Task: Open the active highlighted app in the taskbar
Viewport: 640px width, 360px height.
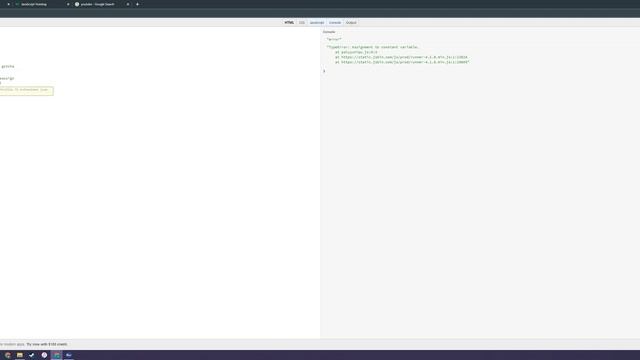Action: [56, 355]
